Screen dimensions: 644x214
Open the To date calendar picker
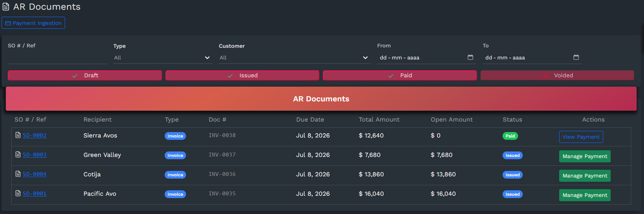pos(576,57)
